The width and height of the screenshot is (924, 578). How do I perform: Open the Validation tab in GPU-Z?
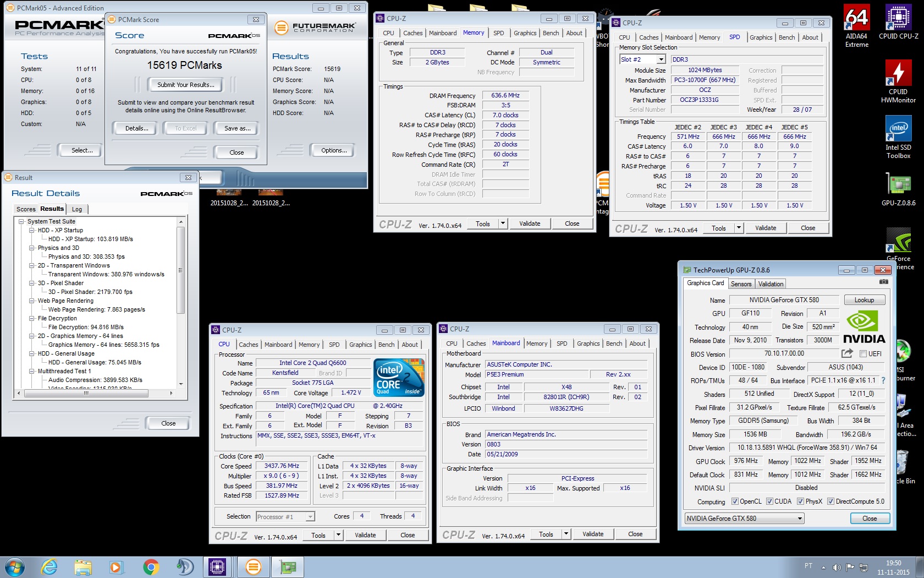click(x=771, y=284)
